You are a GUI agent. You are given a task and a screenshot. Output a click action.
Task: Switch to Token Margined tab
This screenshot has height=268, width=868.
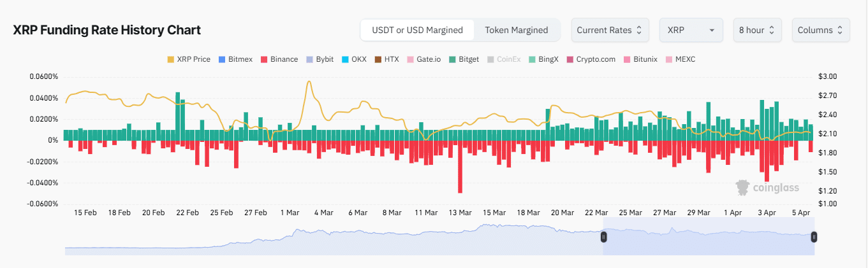click(x=516, y=30)
